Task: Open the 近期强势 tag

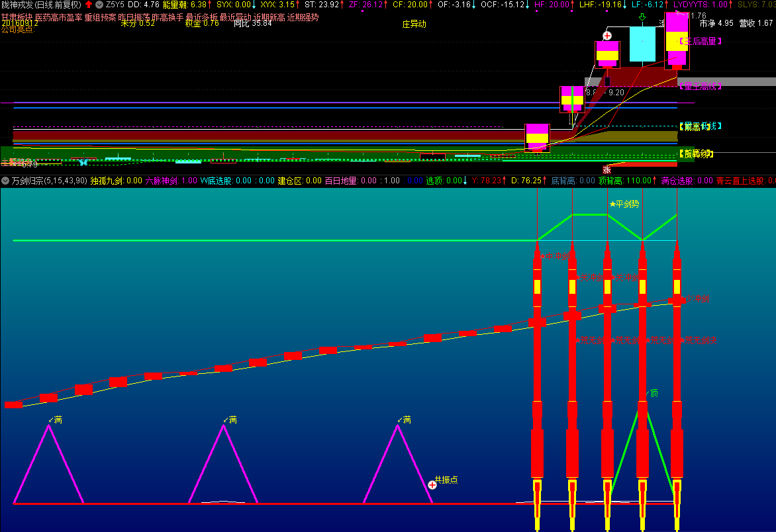Action: (303, 17)
